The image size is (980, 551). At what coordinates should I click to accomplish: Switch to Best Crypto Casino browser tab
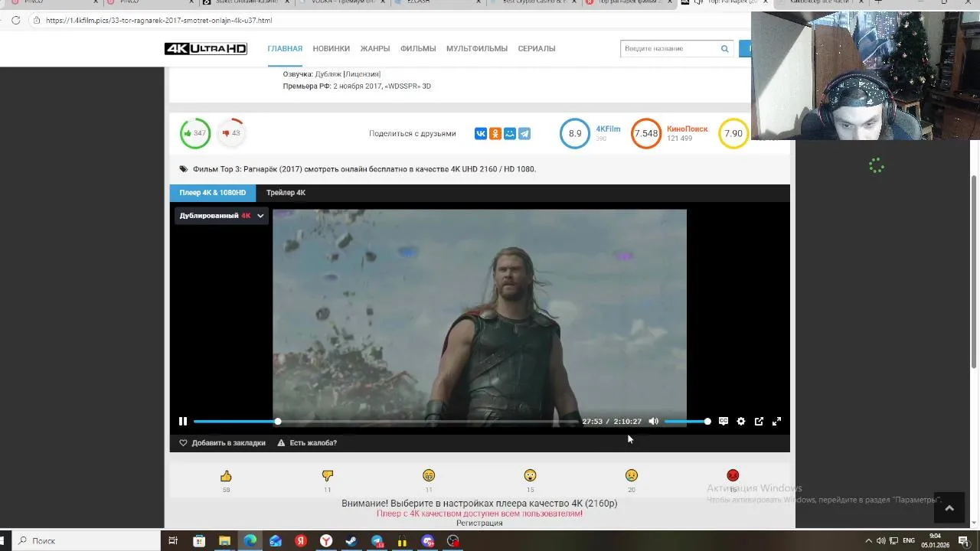point(534,2)
